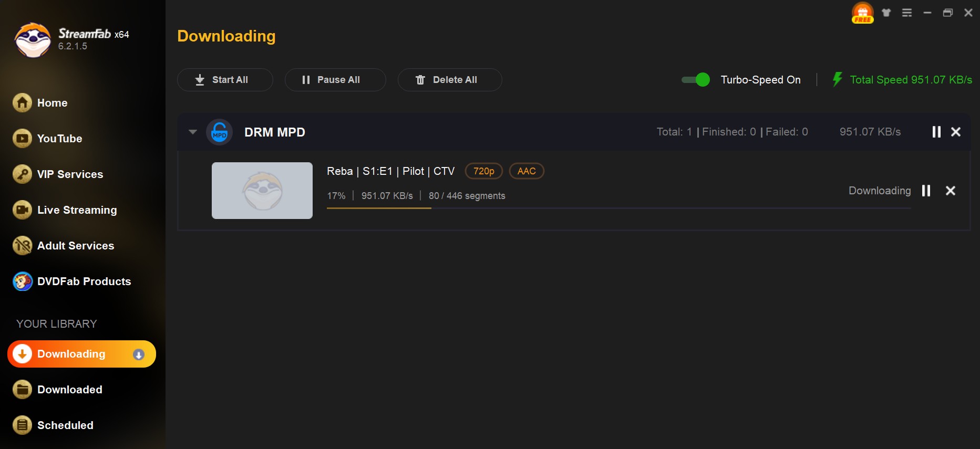Image resolution: width=980 pixels, height=449 pixels.
Task: Click the Reba episode thumbnail
Action: coord(262,191)
